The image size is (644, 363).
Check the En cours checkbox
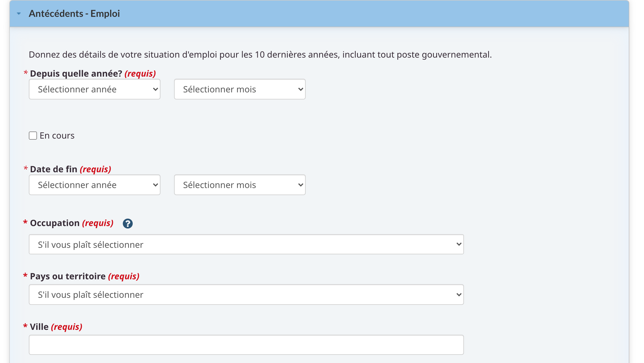[33, 136]
